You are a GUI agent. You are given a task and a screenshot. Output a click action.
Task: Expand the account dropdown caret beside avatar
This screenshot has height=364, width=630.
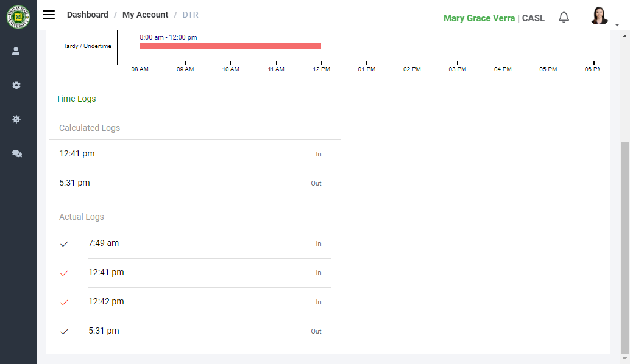(x=617, y=25)
